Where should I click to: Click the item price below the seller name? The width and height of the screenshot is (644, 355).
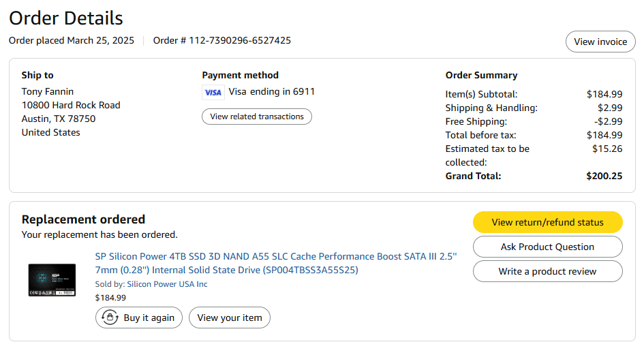tap(110, 298)
